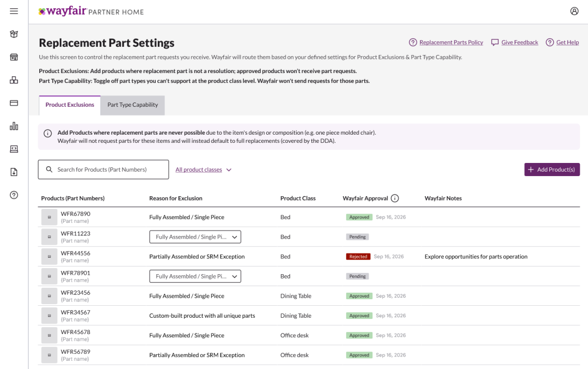The width and height of the screenshot is (588, 369).
Task: Open the hamburger menu
Action: [14, 11]
